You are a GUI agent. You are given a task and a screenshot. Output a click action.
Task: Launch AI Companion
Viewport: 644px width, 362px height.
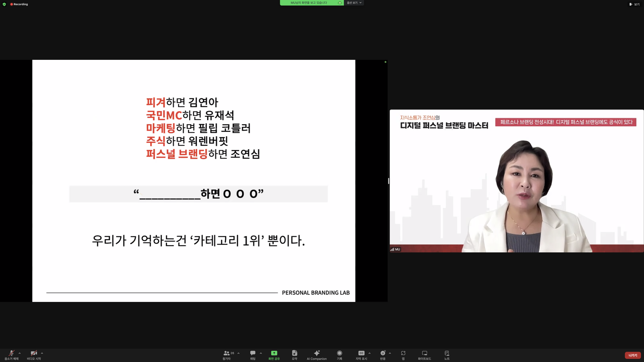[316, 353]
